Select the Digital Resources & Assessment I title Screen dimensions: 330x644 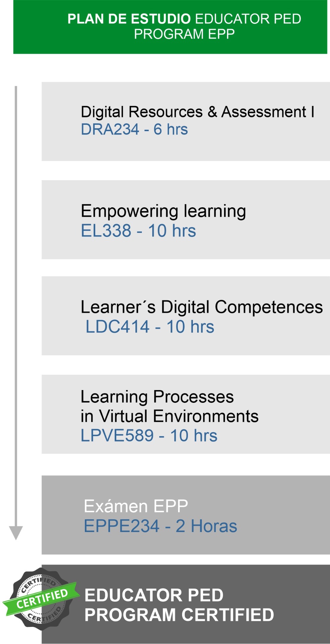pos(198,112)
